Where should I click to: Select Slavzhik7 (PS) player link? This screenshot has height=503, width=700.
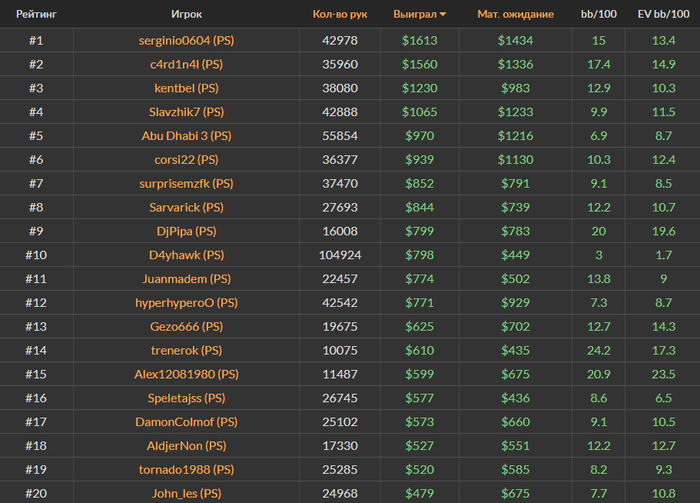tap(187, 112)
